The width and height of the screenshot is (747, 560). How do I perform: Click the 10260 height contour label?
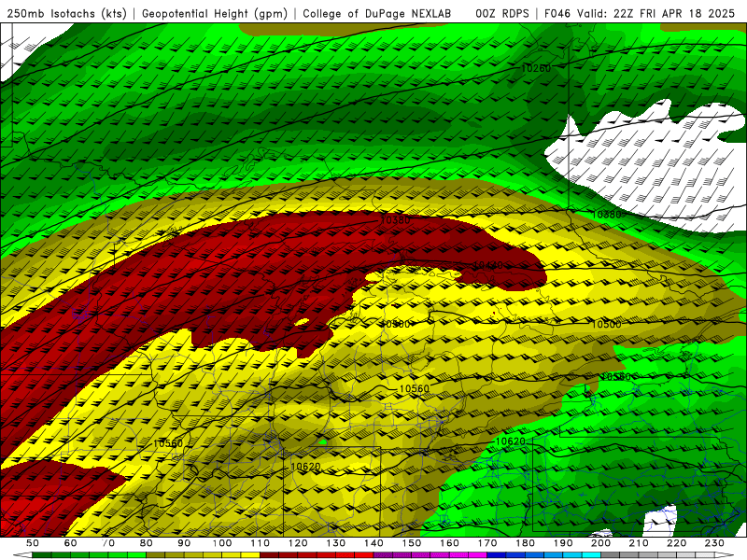pyautogui.click(x=536, y=68)
